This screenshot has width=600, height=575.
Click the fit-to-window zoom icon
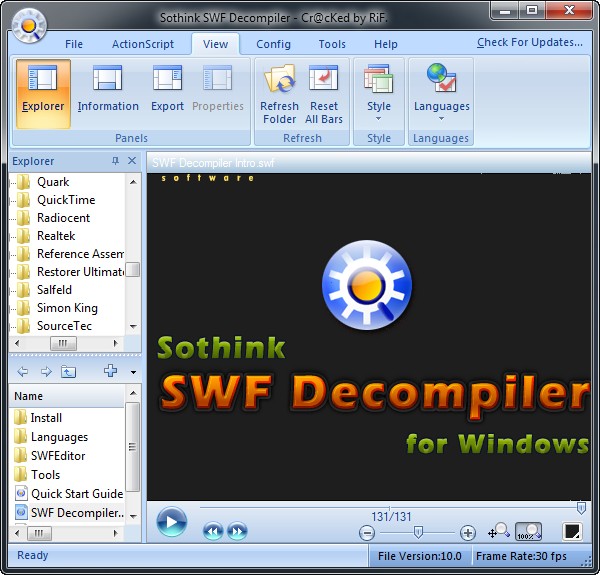pos(497,532)
